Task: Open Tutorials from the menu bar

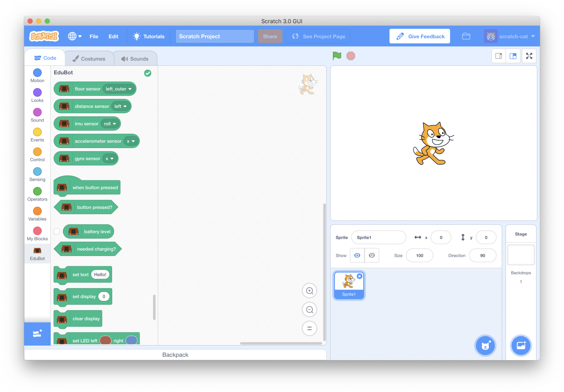Action: [x=149, y=36]
